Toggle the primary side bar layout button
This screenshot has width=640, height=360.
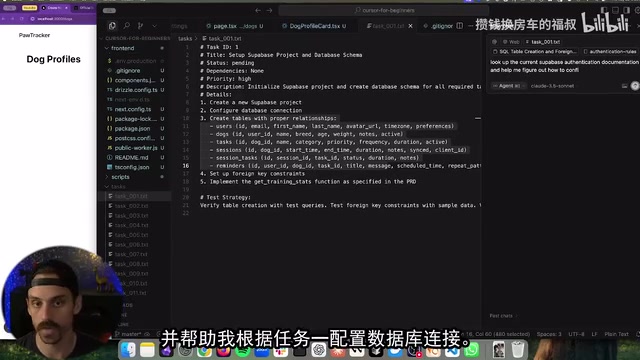(x=604, y=10)
